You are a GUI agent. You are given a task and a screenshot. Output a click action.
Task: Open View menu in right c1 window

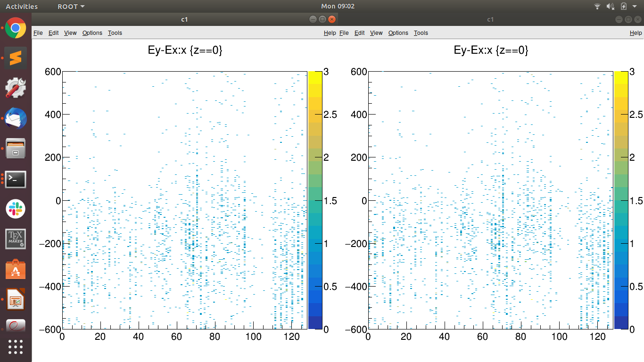click(376, 33)
